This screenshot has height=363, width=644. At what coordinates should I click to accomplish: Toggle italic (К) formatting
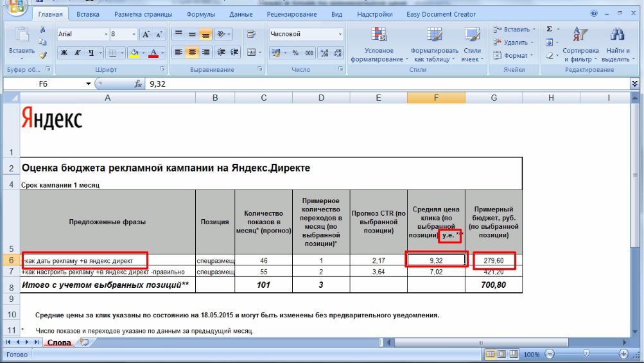coord(78,53)
